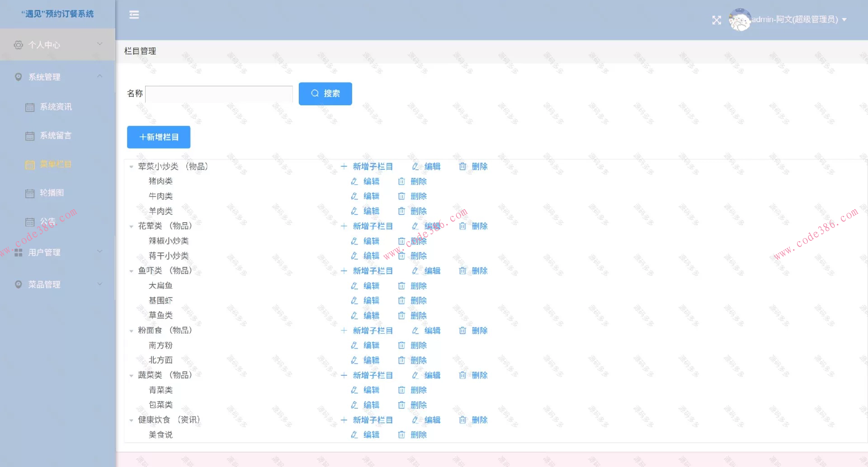Click the admin user avatar
The width and height of the screenshot is (868, 467).
740,20
